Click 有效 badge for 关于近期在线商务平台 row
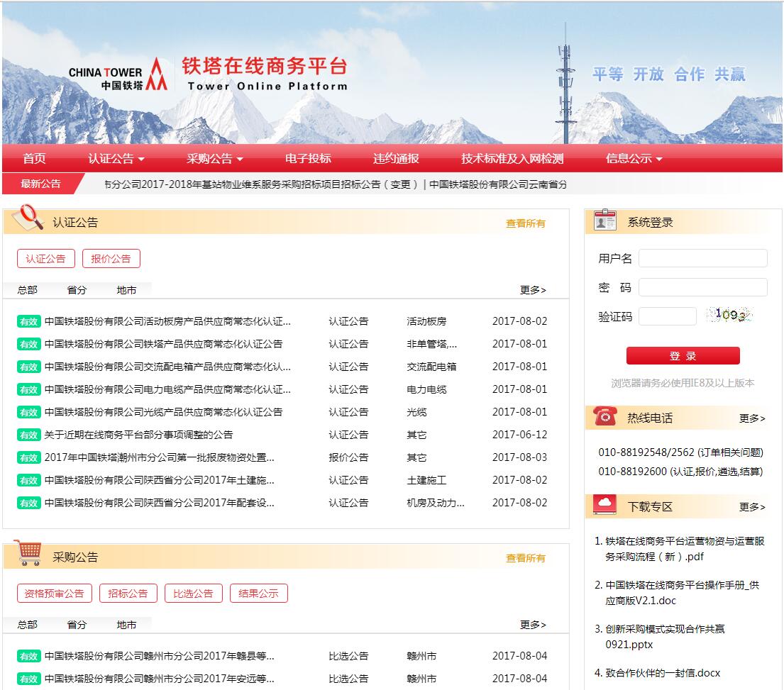 [x=28, y=435]
